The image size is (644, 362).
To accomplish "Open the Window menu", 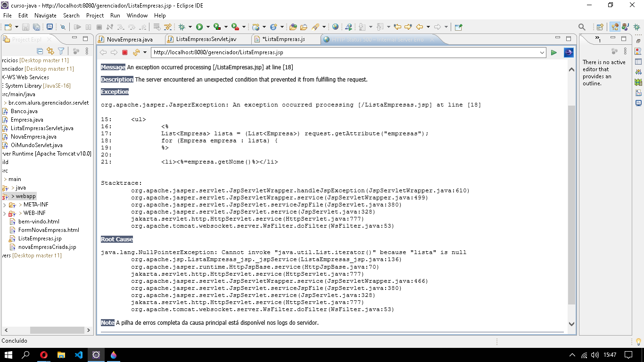I will pyautogui.click(x=137, y=16).
